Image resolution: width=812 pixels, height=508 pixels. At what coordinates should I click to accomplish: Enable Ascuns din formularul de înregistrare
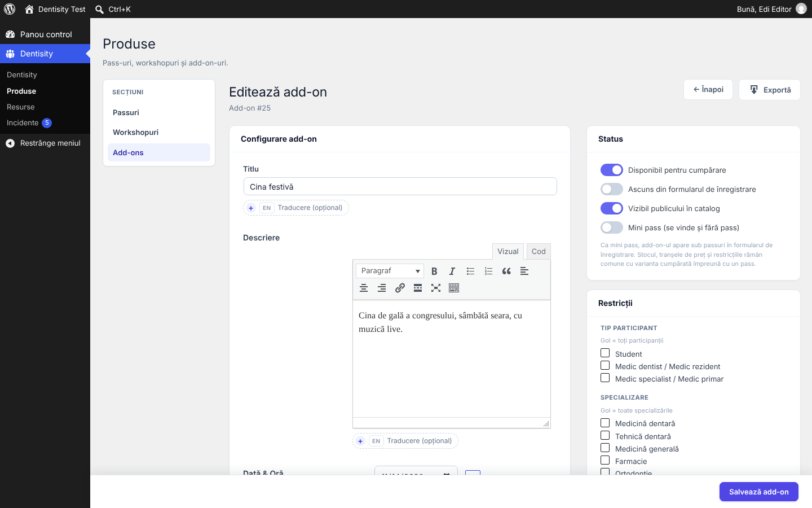pos(612,189)
